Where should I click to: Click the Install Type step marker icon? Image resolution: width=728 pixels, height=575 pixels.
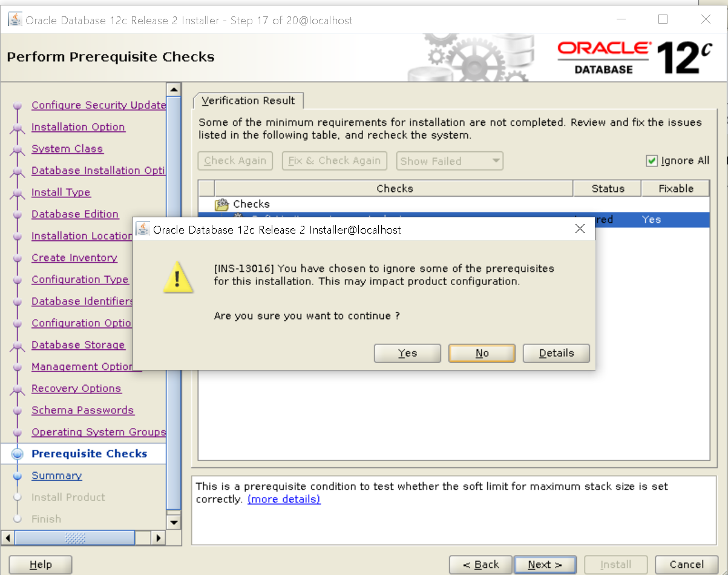click(x=18, y=193)
